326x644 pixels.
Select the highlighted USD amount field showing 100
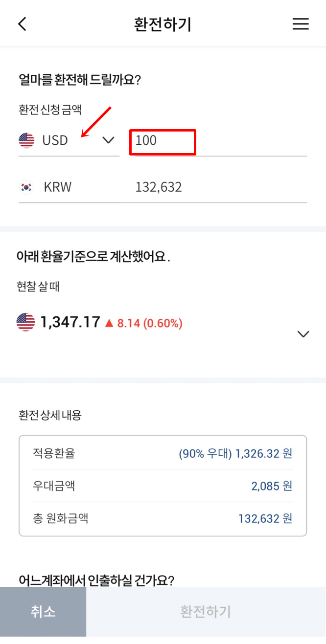163,142
